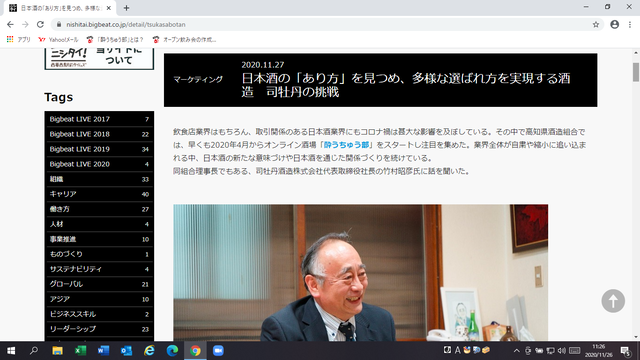Click the address bar URL field
This screenshot has height=360, width=640.
click(327, 24)
